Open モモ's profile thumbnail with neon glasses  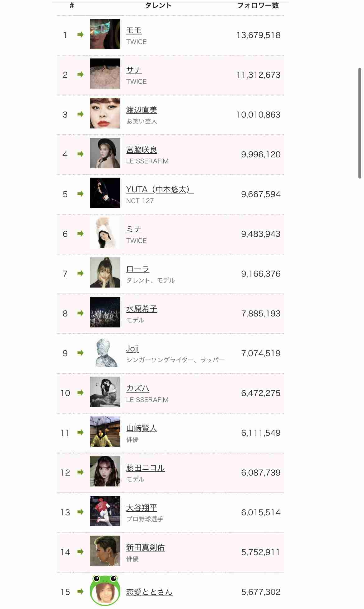click(105, 34)
